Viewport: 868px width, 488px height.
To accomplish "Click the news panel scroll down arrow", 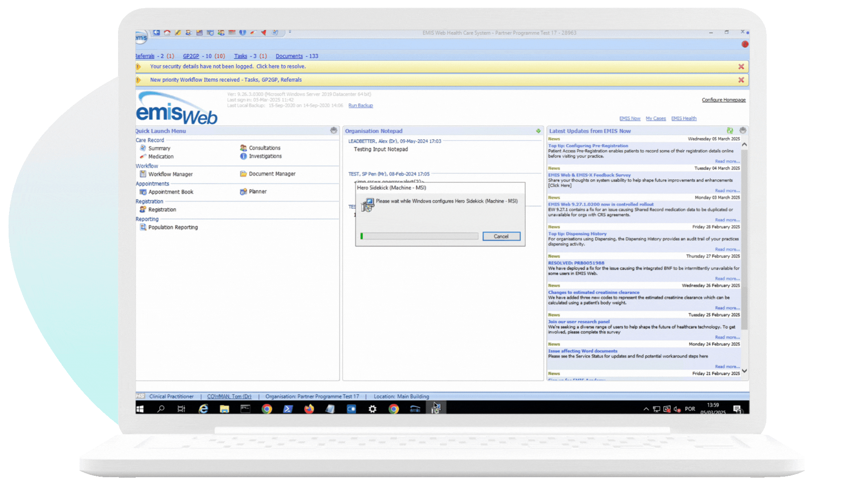I will pos(745,371).
